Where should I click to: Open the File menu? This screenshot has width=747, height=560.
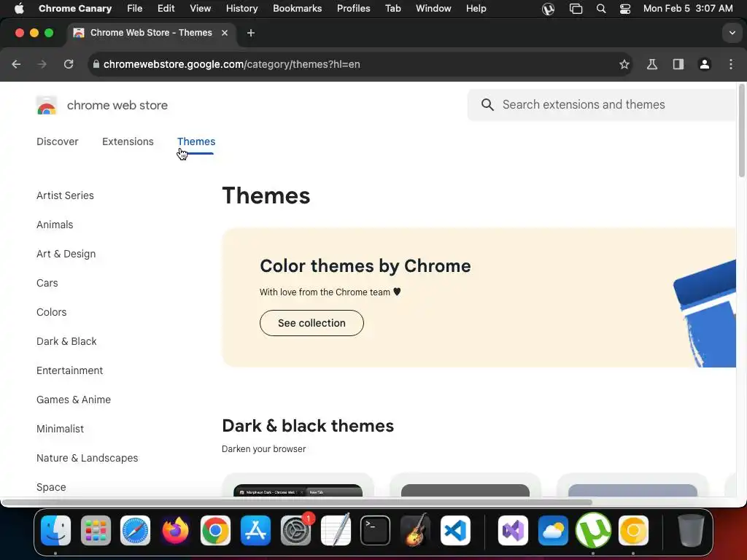coord(134,8)
